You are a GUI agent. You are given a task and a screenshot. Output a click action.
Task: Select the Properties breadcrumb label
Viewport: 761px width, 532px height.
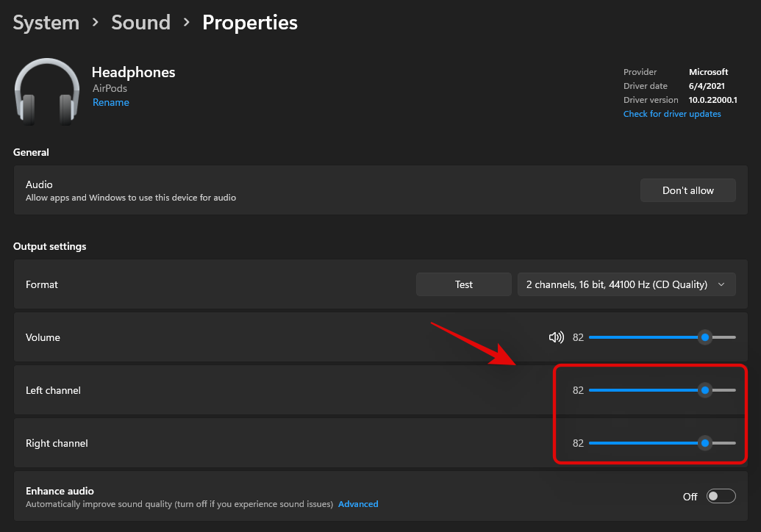point(249,22)
